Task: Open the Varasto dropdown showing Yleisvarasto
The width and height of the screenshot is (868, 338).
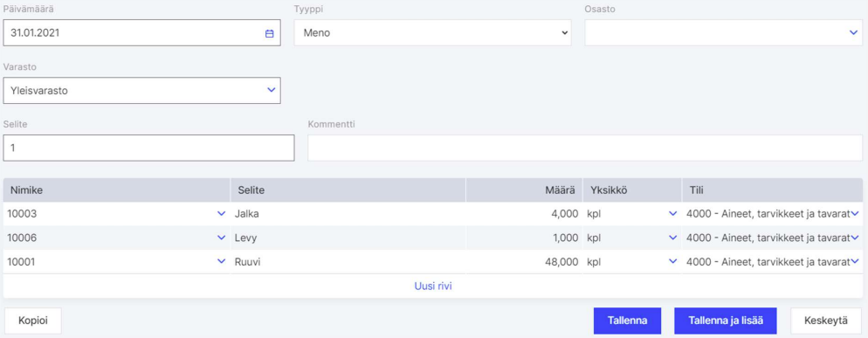Action: [x=141, y=90]
